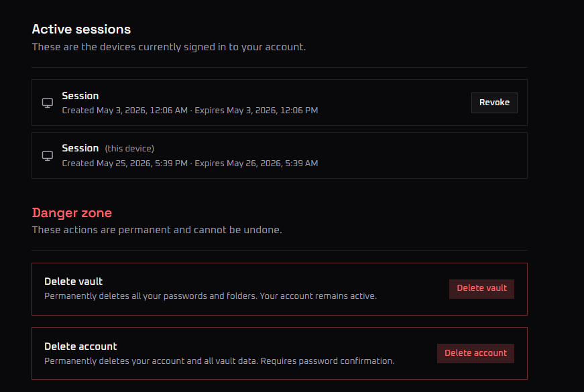Click monitor icon of May 3 session

48,103
